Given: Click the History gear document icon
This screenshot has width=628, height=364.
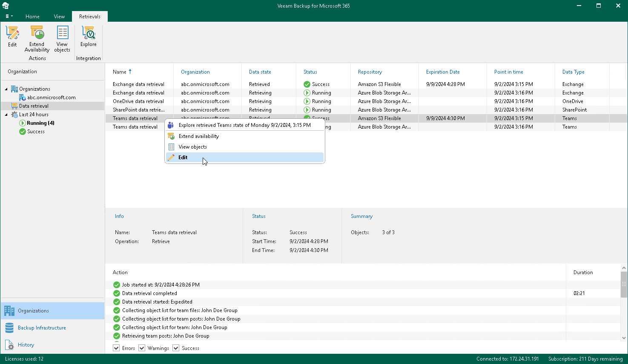Looking at the screenshot, I should (x=9, y=345).
